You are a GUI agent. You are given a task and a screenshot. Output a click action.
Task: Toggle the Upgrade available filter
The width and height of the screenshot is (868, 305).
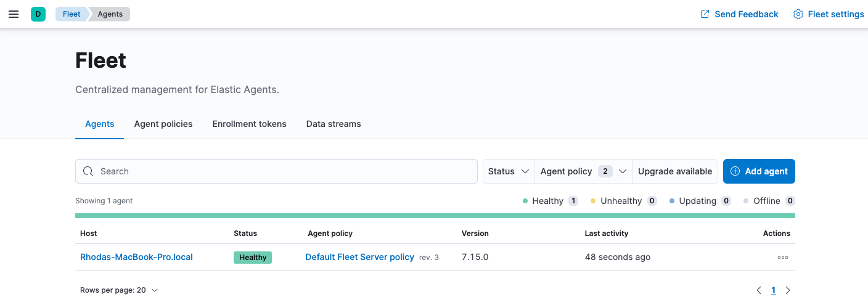tap(674, 171)
